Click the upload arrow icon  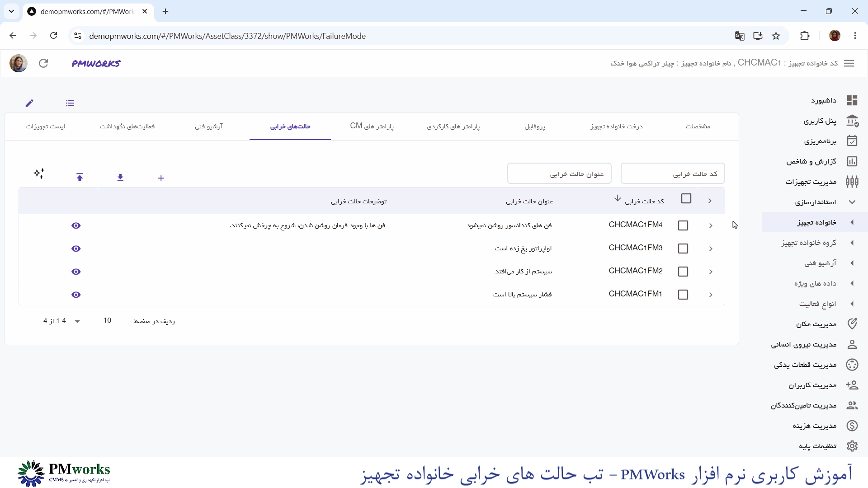tap(80, 178)
